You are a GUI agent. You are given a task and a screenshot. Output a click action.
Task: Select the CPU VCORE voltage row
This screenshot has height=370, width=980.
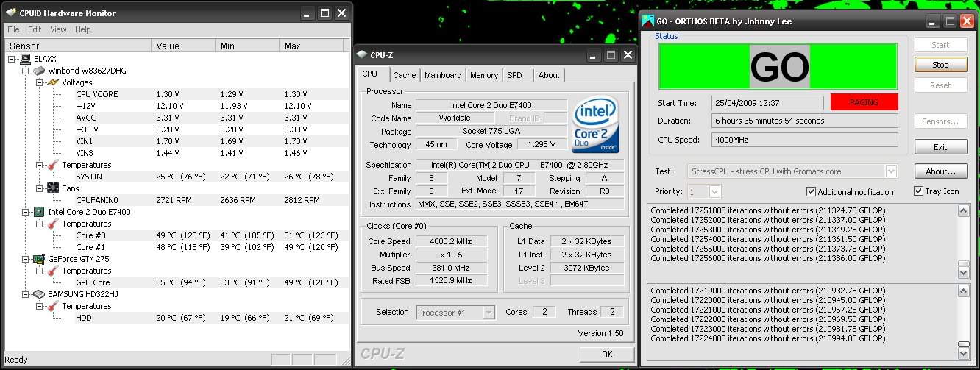click(175, 94)
